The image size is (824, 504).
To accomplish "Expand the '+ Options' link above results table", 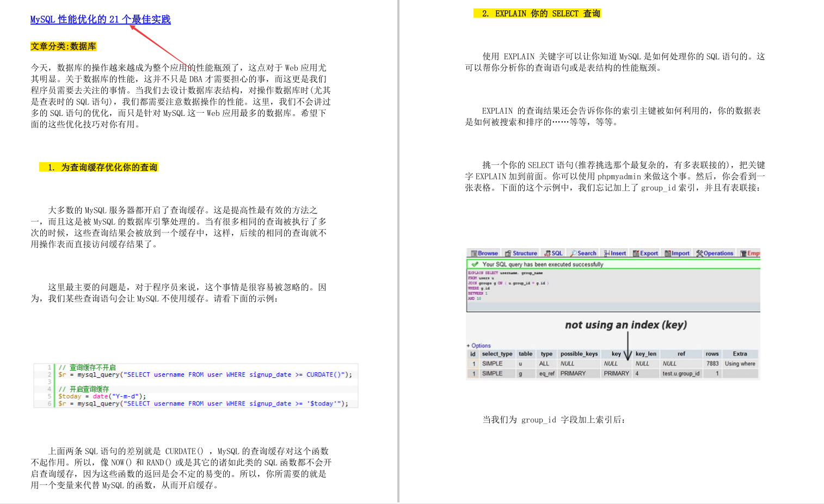I will pyautogui.click(x=478, y=346).
